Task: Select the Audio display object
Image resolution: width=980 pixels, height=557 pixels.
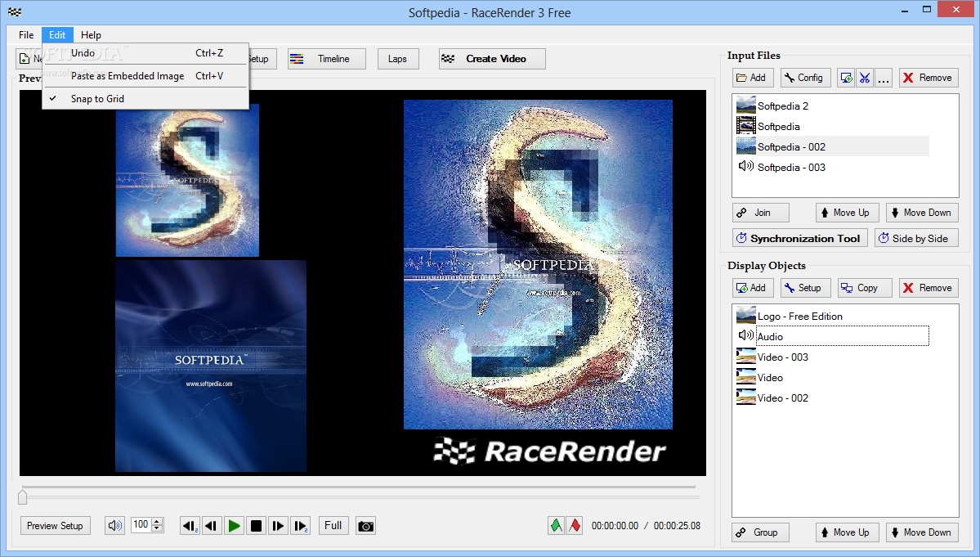Action: point(832,336)
